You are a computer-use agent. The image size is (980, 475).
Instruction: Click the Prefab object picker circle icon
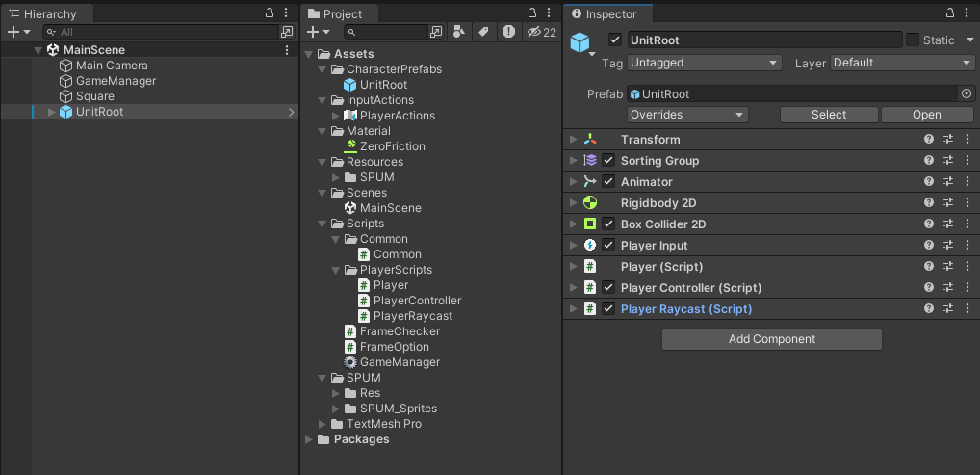tap(967, 93)
